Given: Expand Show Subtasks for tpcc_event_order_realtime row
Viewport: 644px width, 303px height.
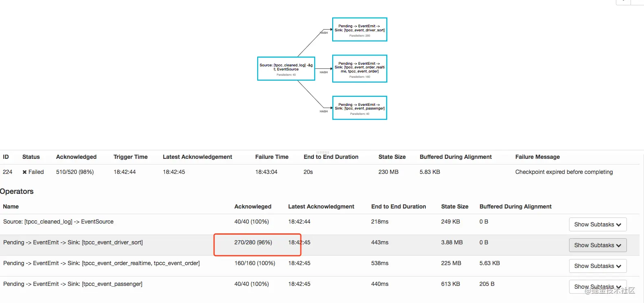Looking at the screenshot, I should (x=598, y=266).
